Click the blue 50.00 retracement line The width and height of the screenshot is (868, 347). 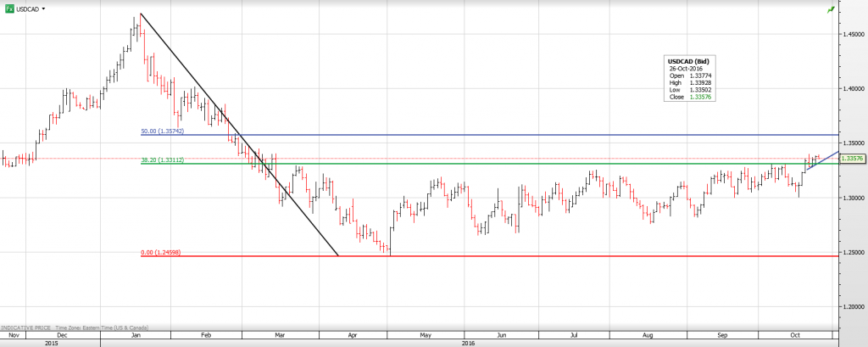(509, 135)
